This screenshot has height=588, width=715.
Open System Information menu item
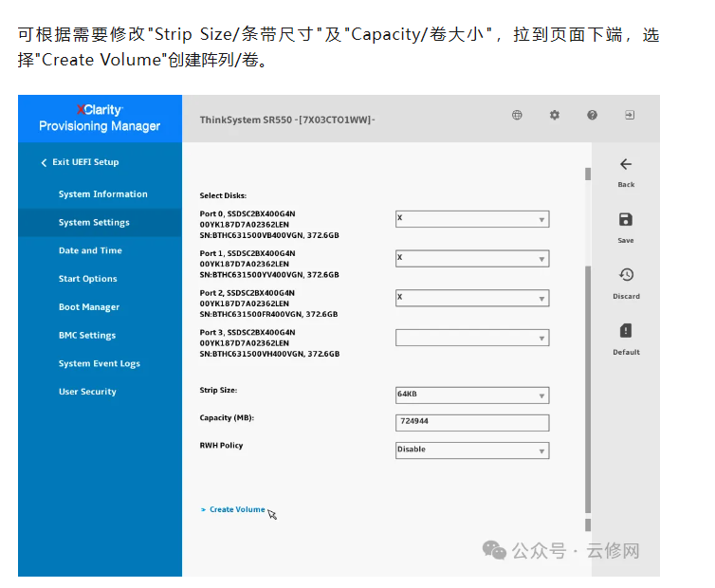pyautogui.click(x=103, y=193)
